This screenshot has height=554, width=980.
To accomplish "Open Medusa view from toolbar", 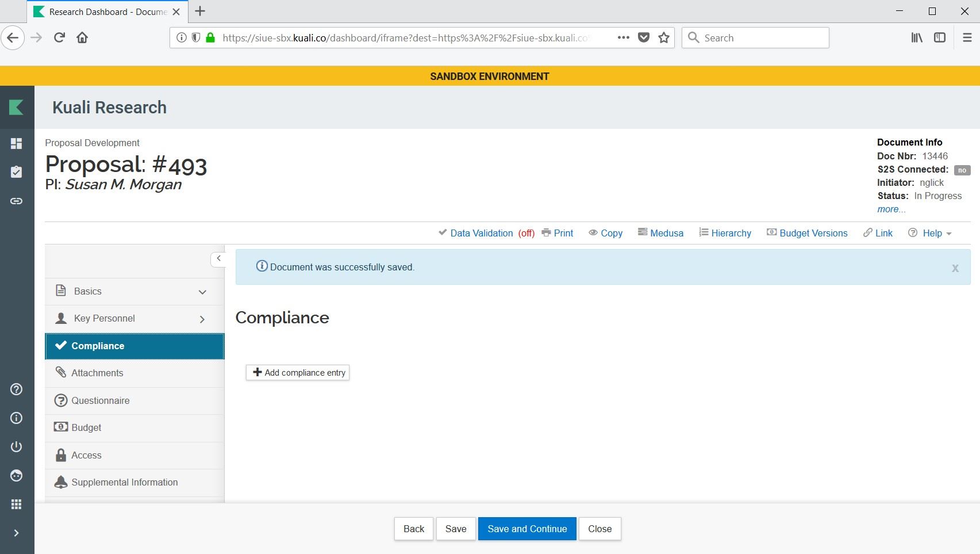I will (x=660, y=233).
